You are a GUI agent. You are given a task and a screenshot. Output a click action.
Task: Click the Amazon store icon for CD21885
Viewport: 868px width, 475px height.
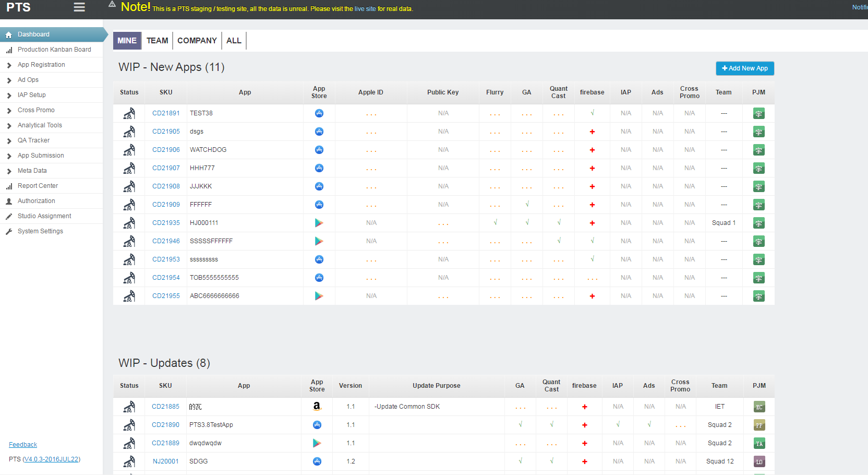point(317,407)
